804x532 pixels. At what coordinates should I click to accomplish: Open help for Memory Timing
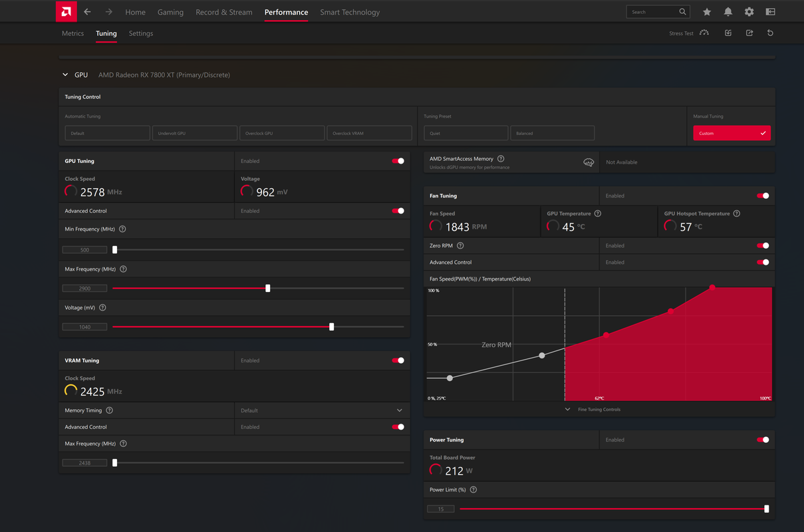click(110, 410)
